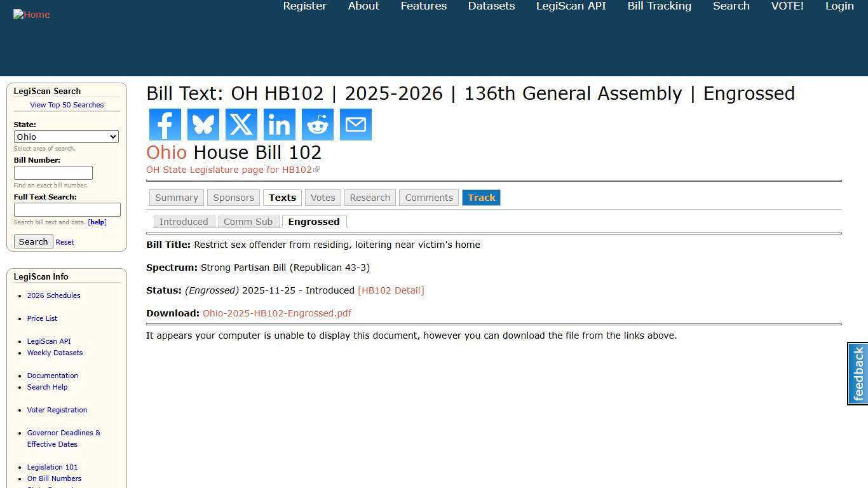Screen dimensions: 868x488
Task: Click Login in the top navigation
Action: click(839, 6)
